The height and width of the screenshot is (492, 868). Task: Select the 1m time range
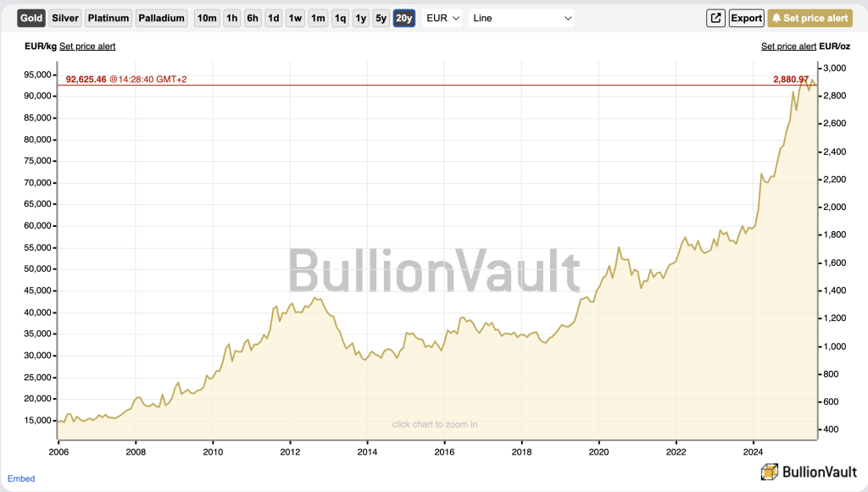point(318,19)
